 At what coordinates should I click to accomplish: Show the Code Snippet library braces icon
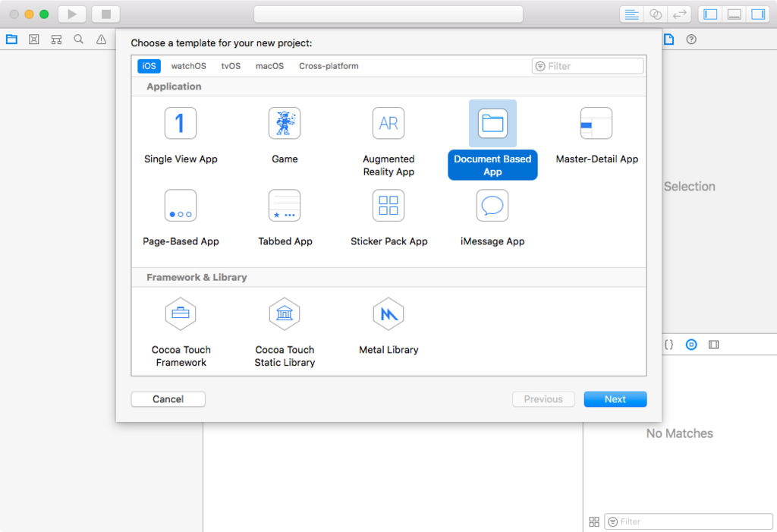click(669, 344)
